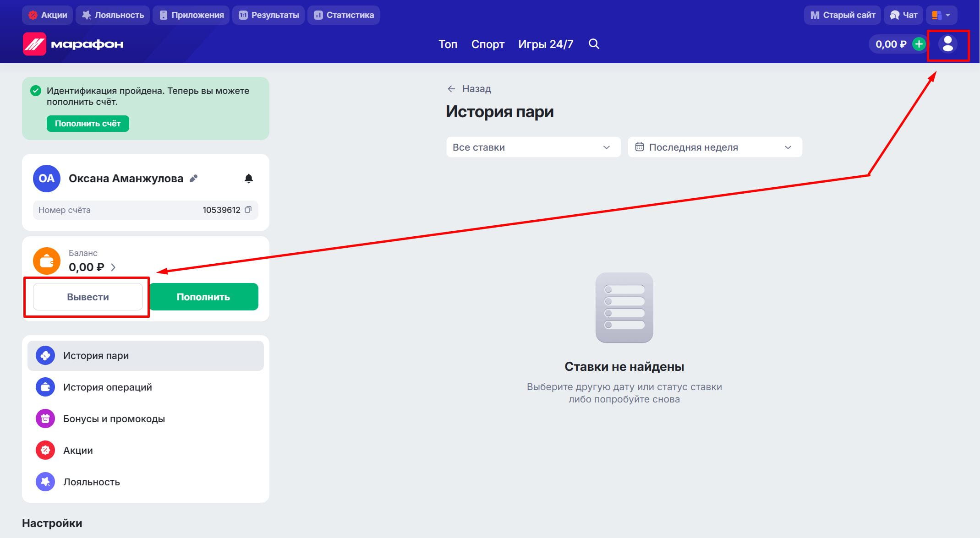Click the green plus deposit icon
Screen dimensions: 980x538
click(919, 44)
